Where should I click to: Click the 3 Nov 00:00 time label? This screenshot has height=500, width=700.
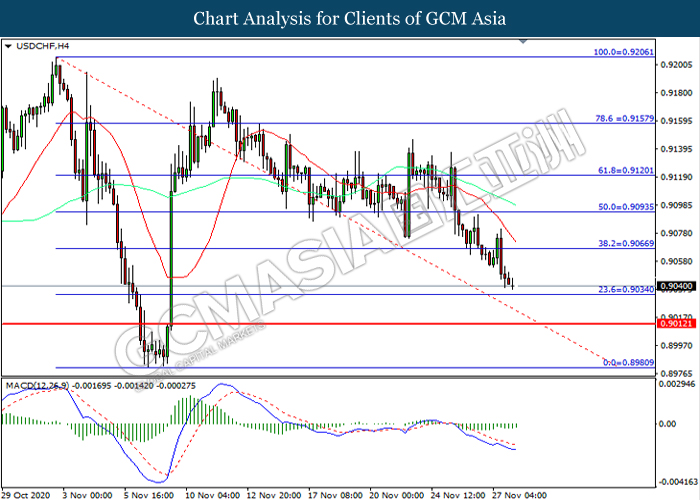click(x=87, y=496)
